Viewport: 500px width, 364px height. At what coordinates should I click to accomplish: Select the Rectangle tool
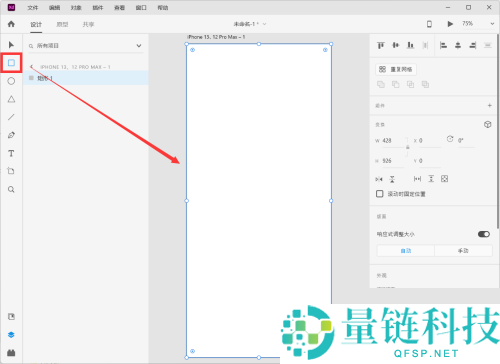point(11,63)
